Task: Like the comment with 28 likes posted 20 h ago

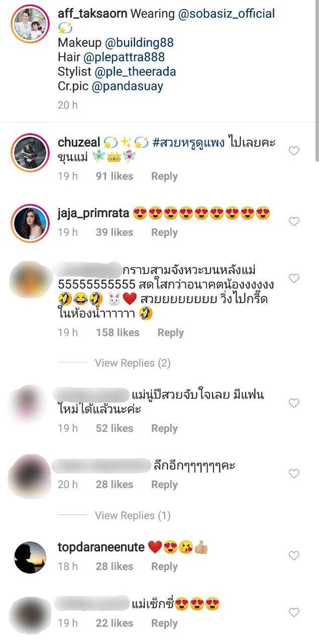Action: point(294,474)
